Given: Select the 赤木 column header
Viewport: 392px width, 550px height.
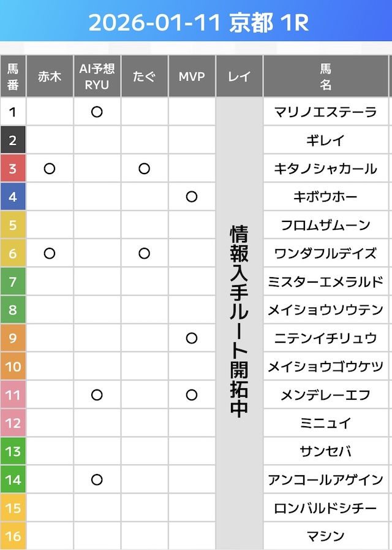Looking at the screenshot, I should (50, 77).
